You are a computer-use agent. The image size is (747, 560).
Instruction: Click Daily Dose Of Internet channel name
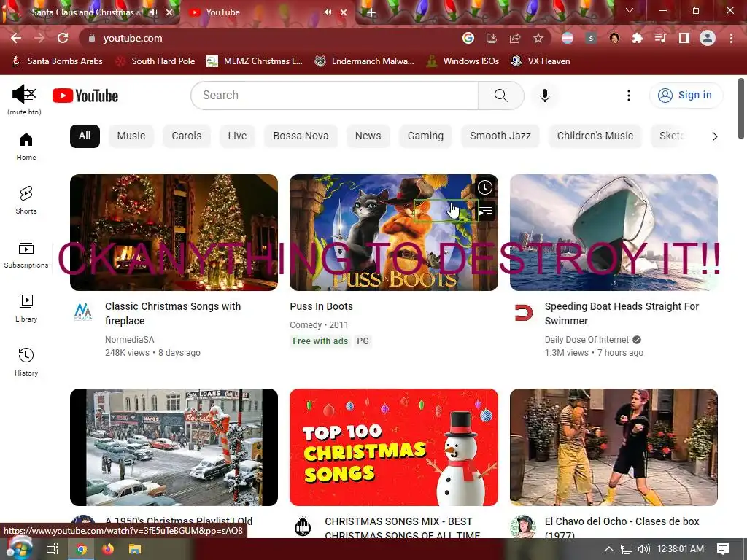click(x=587, y=340)
